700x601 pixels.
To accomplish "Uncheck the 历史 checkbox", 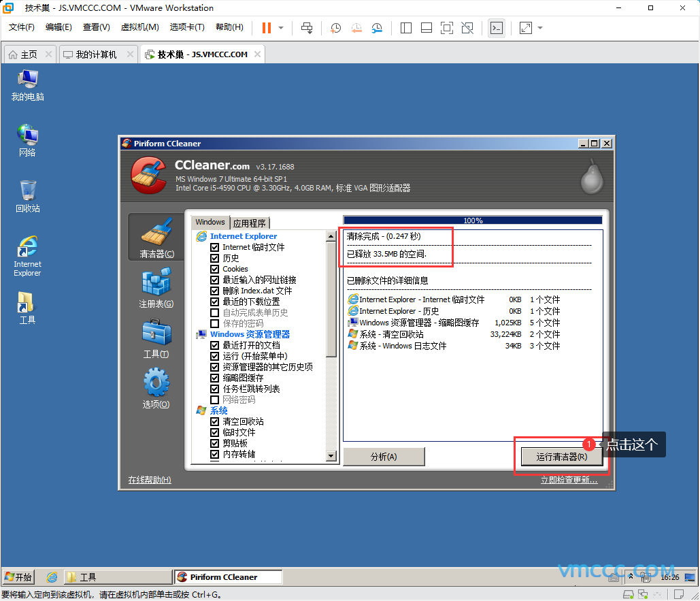I will point(215,258).
